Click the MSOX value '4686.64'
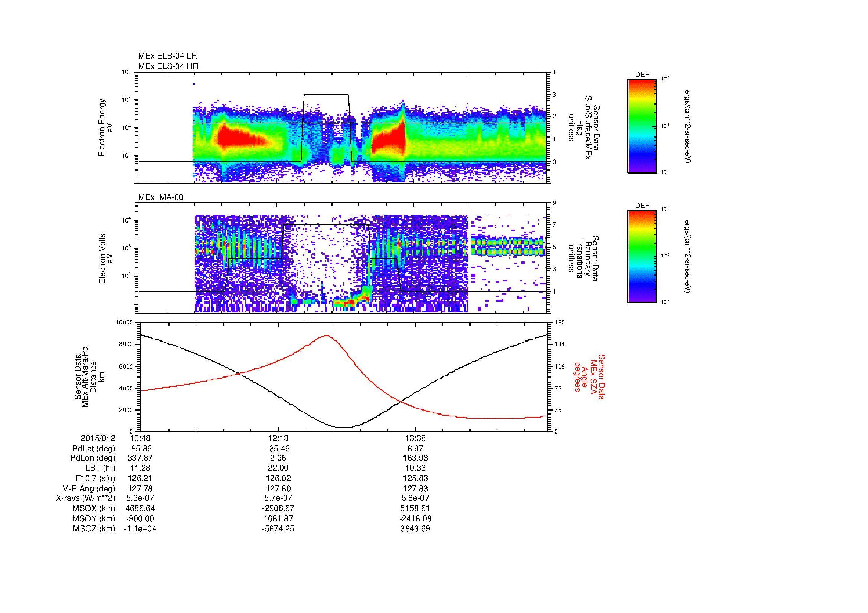Image resolution: width=868 pixels, height=613 pixels. pyautogui.click(x=140, y=508)
